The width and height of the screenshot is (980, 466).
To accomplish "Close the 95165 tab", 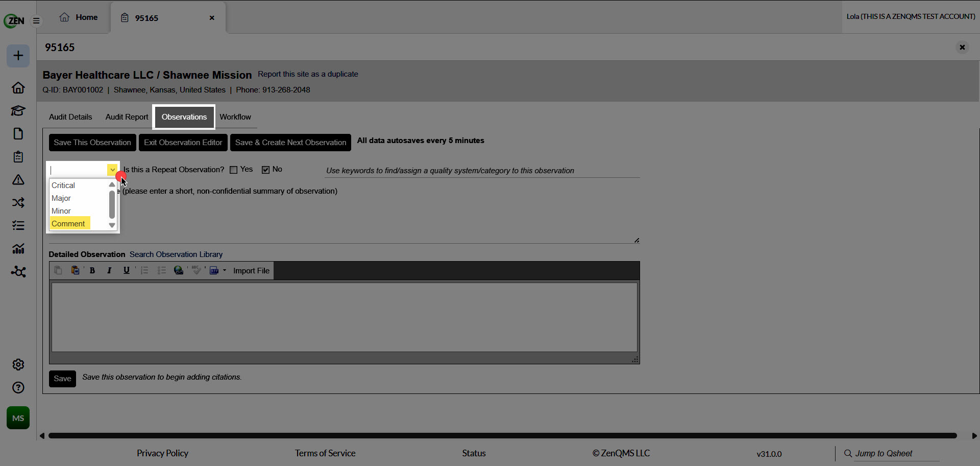I will coord(212,18).
